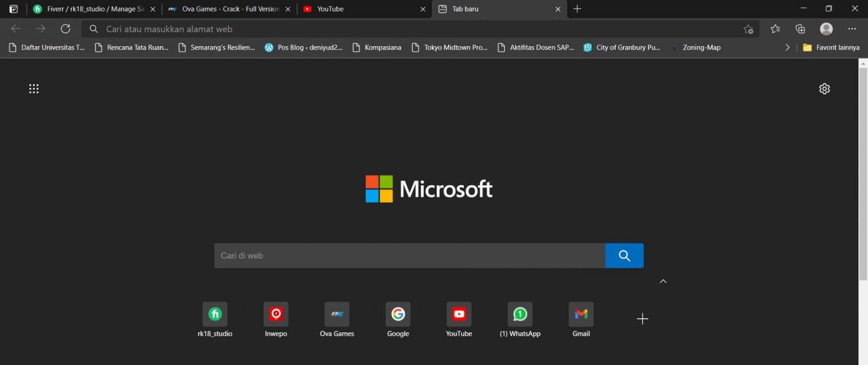Collapse quick links with the chevron
The image size is (868, 365).
tap(663, 281)
